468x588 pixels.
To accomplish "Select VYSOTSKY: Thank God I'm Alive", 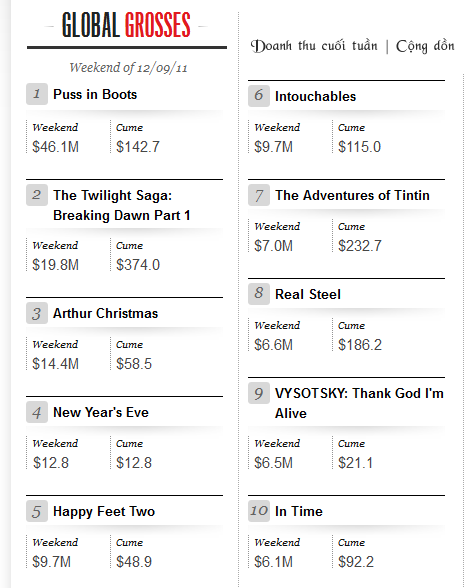I will (359, 403).
